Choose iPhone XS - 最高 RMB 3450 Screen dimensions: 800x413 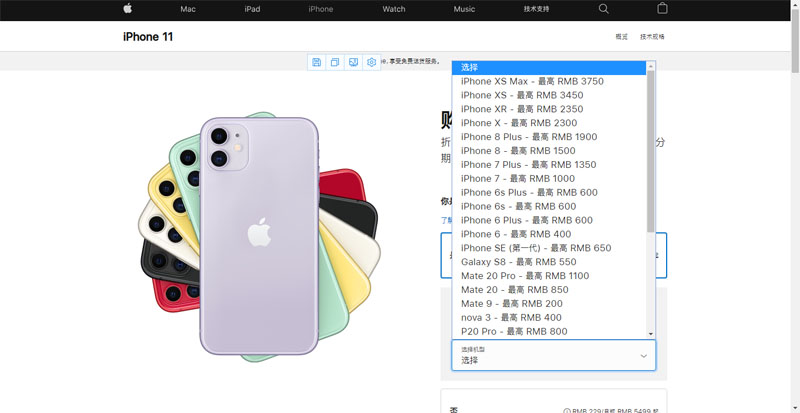(549, 95)
